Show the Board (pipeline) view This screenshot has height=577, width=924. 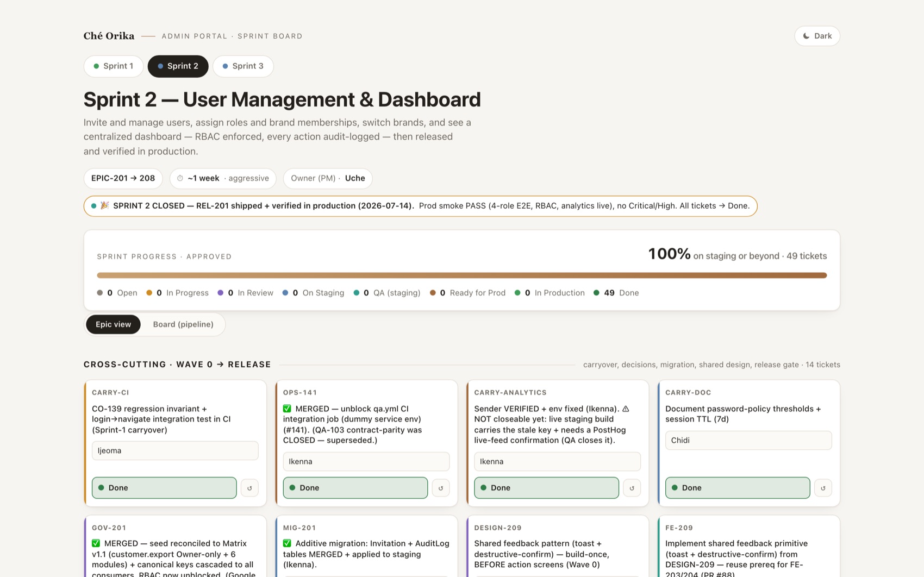183,324
